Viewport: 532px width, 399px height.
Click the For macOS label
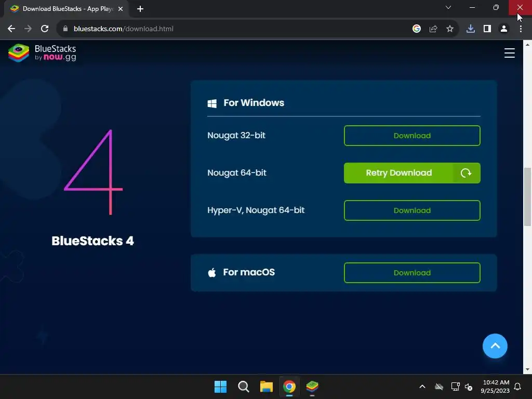point(249,272)
